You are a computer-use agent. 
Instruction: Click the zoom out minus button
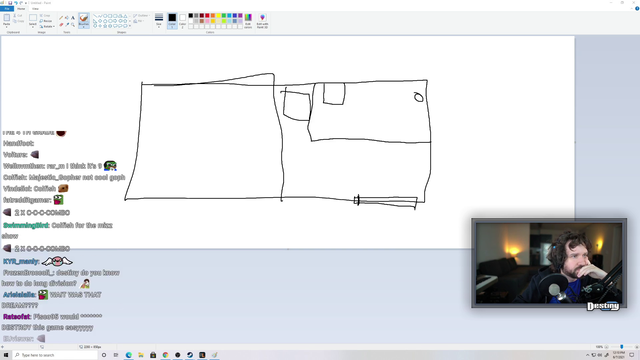coord(607,347)
